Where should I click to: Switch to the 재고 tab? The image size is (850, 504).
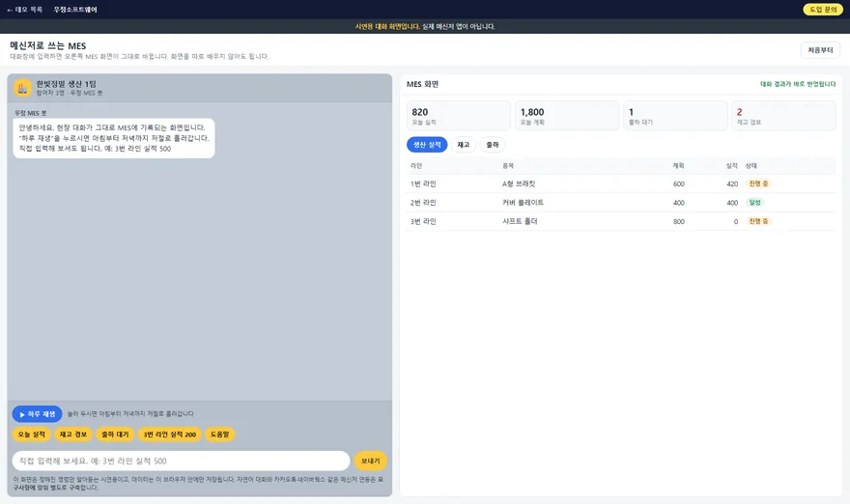pos(464,145)
